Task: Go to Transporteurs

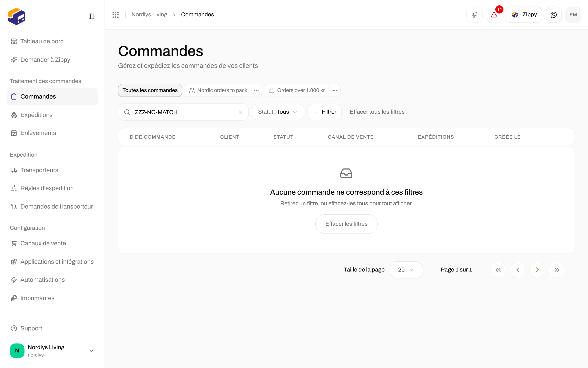Action: (52, 170)
